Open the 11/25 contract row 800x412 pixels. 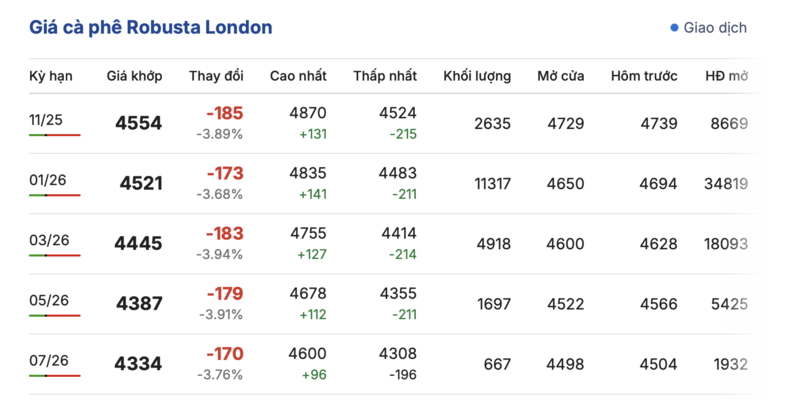click(46, 120)
